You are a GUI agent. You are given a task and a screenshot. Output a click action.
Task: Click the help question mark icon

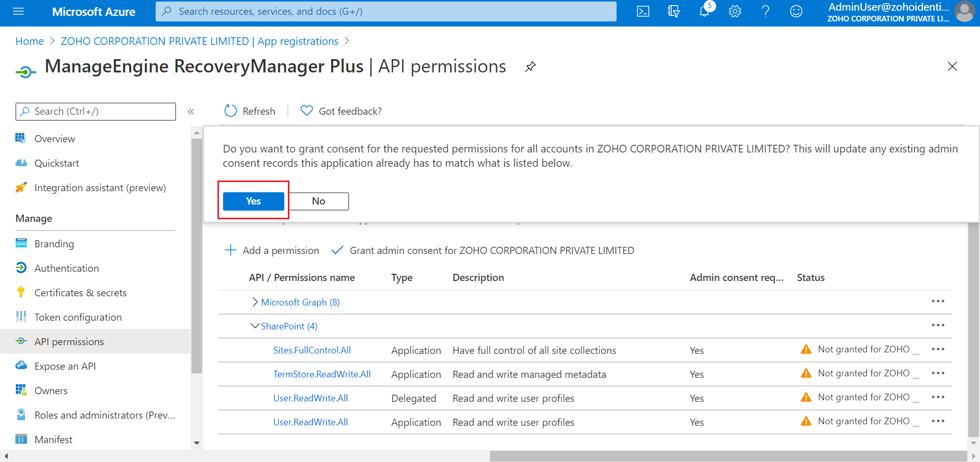[766, 11]
